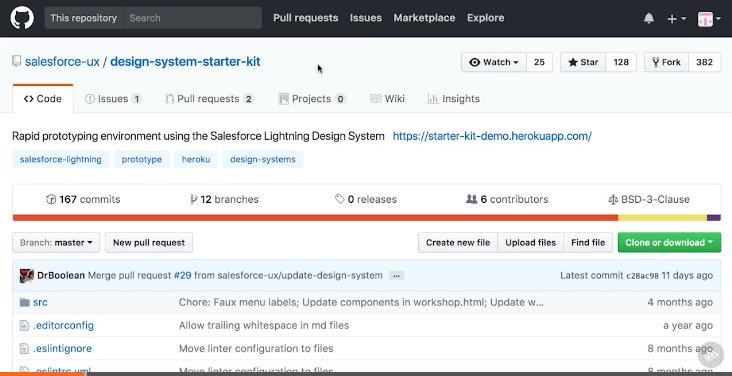Image resolution: width=732 pixels, height=376 pixels.
Task: Go to Explore in top navigation
Action: (x=486, y=18)
